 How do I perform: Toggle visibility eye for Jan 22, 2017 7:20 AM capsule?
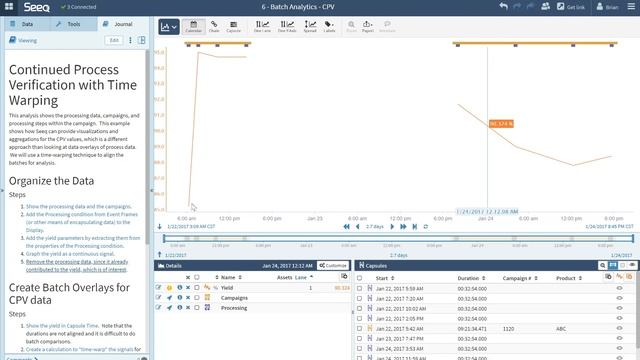619,298
